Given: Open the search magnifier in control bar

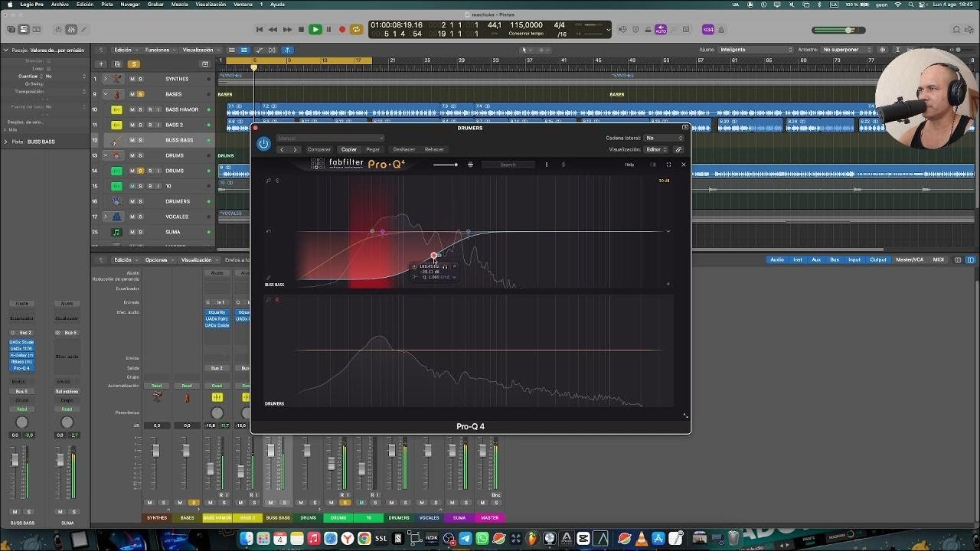Looking at the screenshot, I should (x=956, y=30).
